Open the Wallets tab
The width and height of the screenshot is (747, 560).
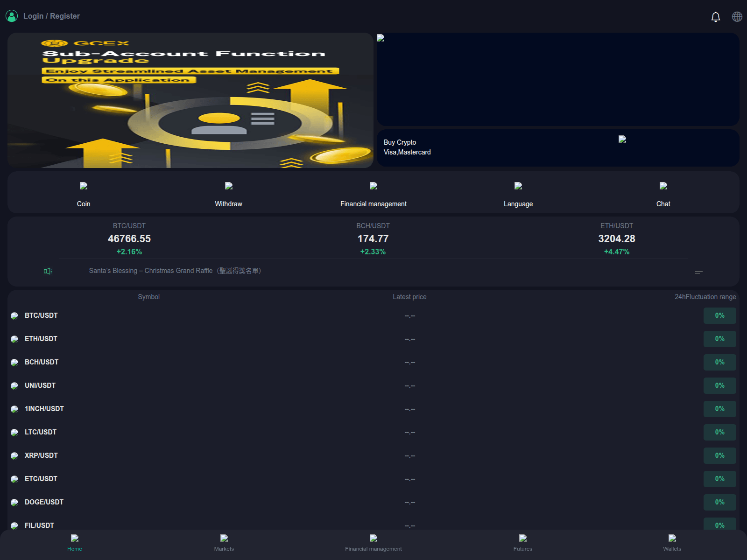coord(672,543)
